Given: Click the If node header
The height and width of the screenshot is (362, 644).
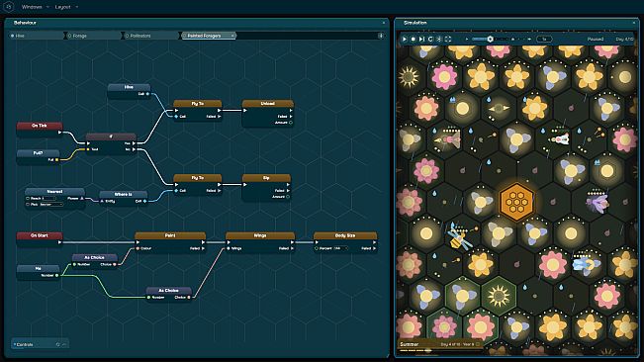Looking at the screenshot, I should click(111, 136).
